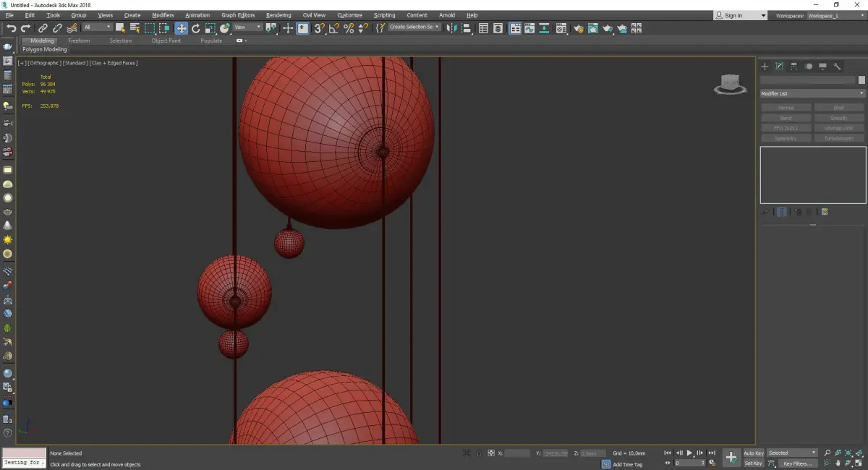Open the Curve Editor
Screen dimensions: 868x470
point(530,28)
